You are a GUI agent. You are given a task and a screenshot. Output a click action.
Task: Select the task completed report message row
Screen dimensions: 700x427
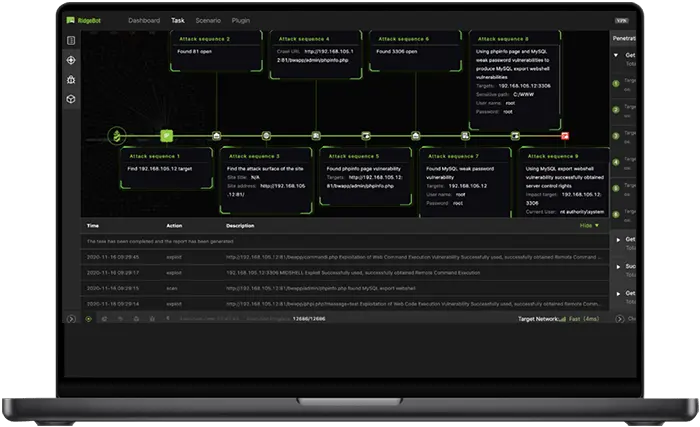[x=345, y=241]
